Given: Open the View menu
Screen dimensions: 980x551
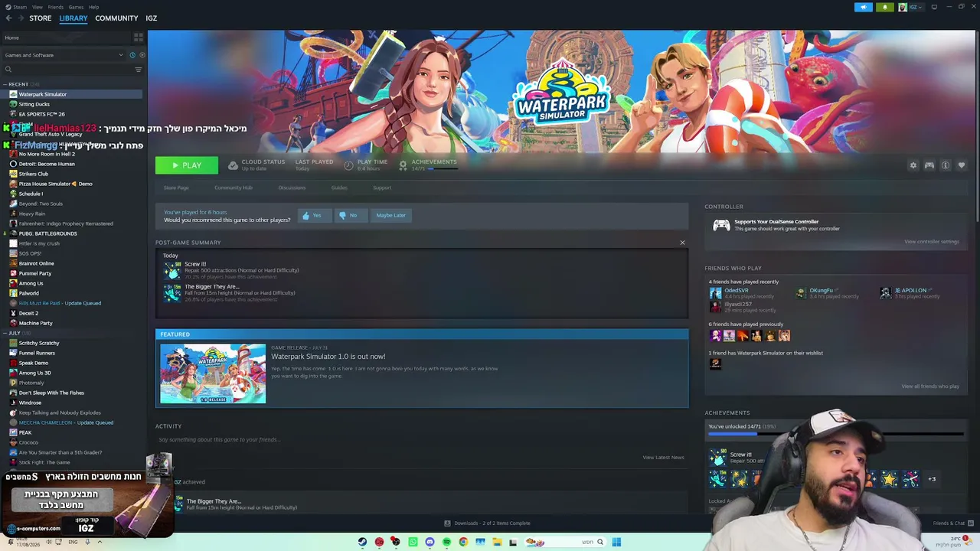Looking at the screenshot, I should [x=37, y=7].
